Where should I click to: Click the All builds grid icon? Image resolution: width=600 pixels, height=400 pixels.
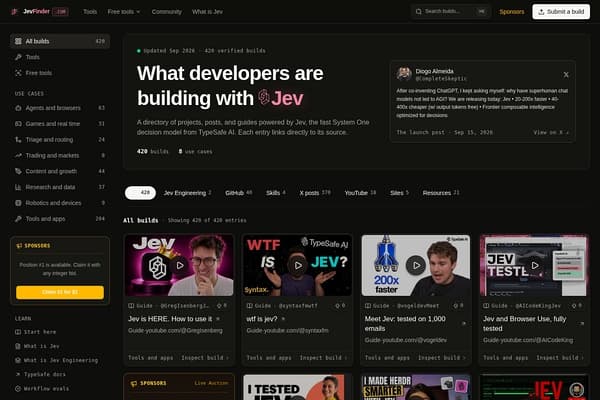coord(18,41)
